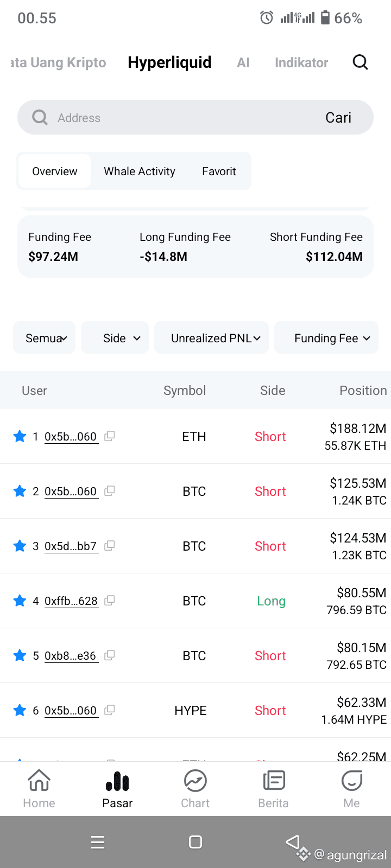Image resolution: width=391 pixels, height=868 pixels.
Task: Open wallet address 0xffb...628 link
Action: (71, 601)
